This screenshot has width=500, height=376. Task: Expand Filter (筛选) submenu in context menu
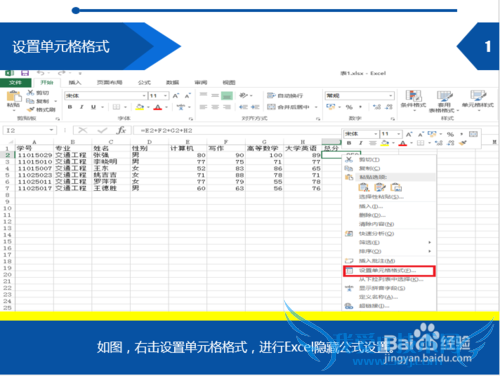[x=389, y=242]
